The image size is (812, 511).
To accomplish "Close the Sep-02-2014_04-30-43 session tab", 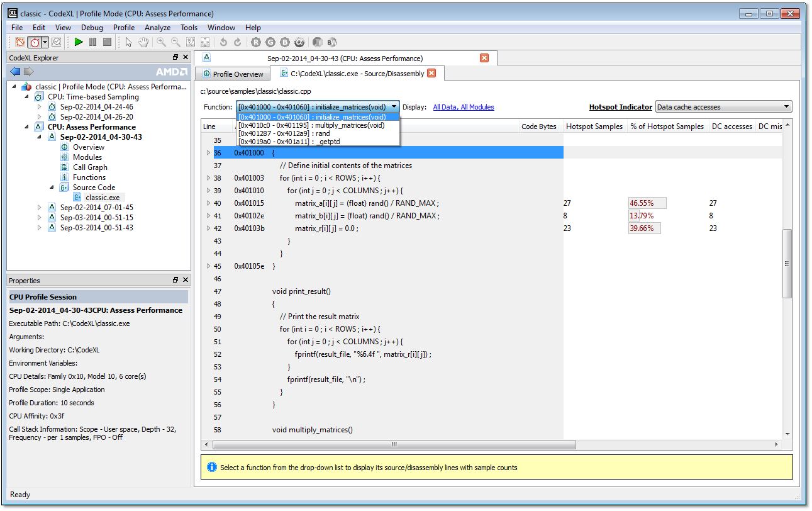I will [484, 58].
